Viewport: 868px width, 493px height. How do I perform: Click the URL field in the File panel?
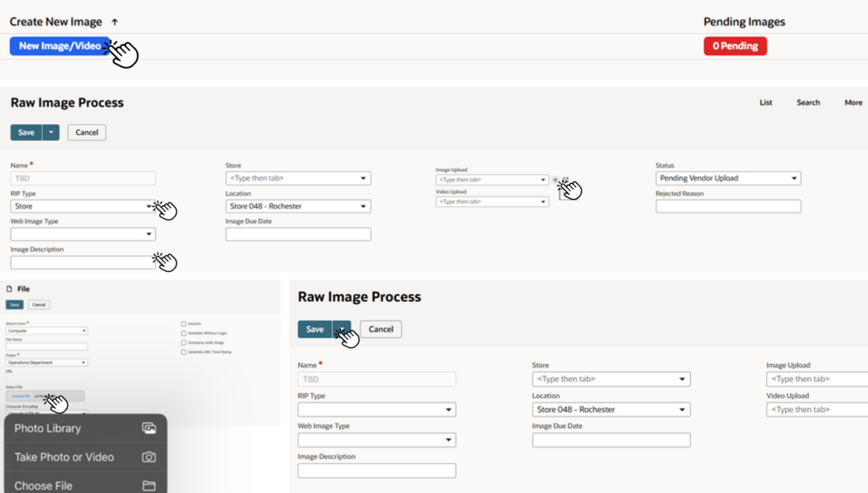click(x=47, y=379)
